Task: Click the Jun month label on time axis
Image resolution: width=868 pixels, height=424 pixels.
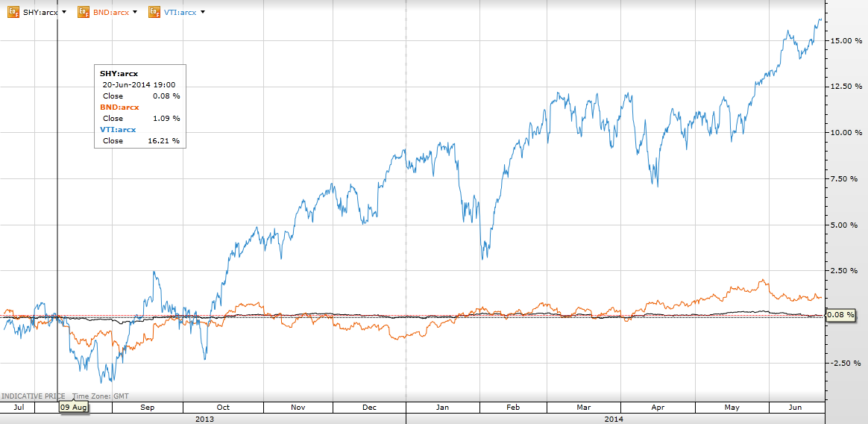Action: click(x=796, y=408)
